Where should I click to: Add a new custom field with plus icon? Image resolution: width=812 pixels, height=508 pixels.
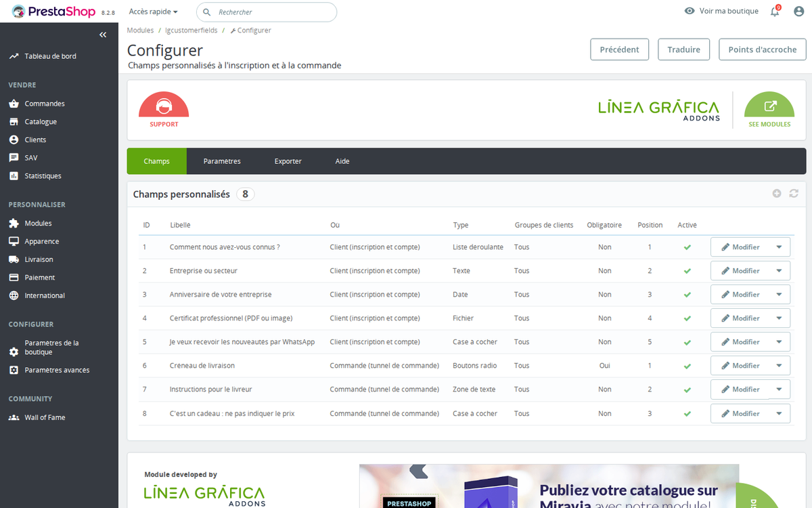pos(777,194)
